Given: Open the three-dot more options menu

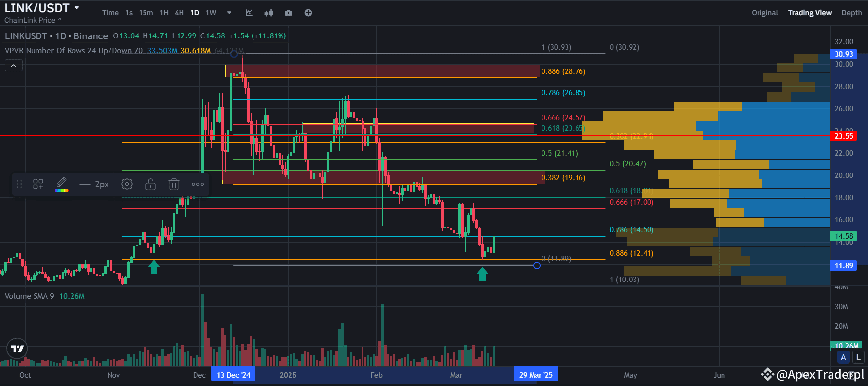Looking at the screenshot, I should click(x=198, y=184).
